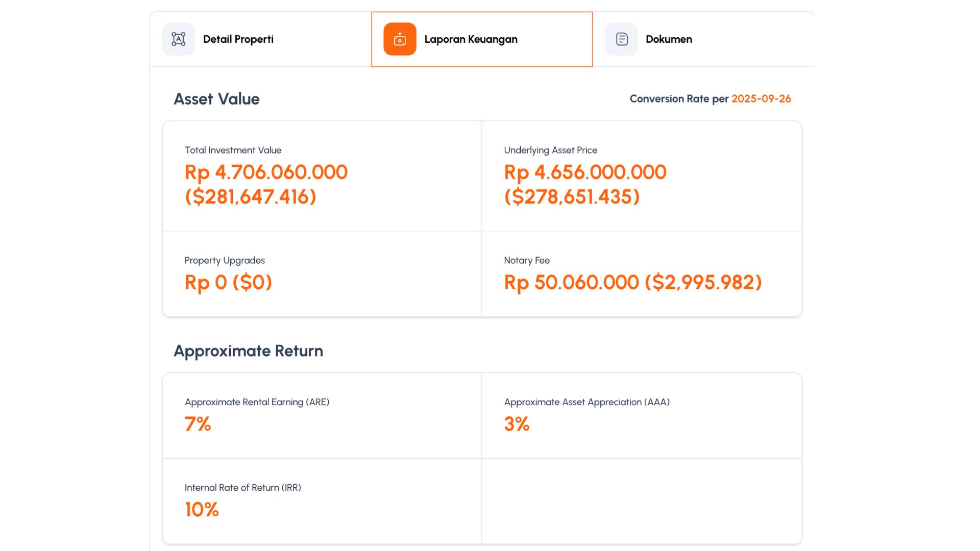Click the 3% asset appreciation value
Viewport: 980px width, 551px height.
point(517,424)
